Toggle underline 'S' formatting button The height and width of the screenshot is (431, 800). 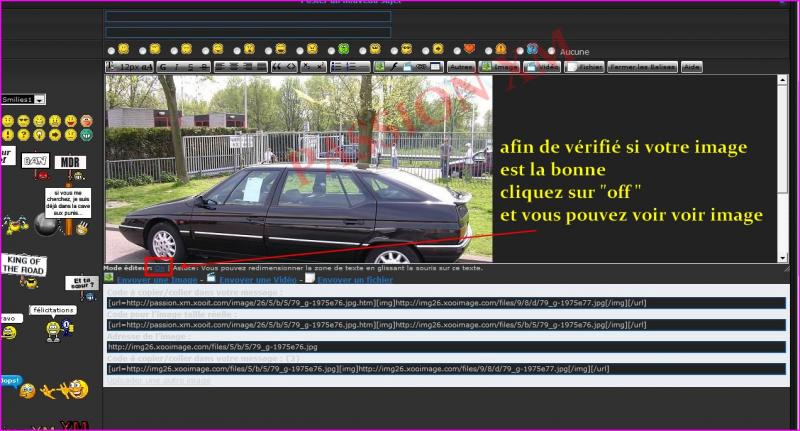point(190,67)
